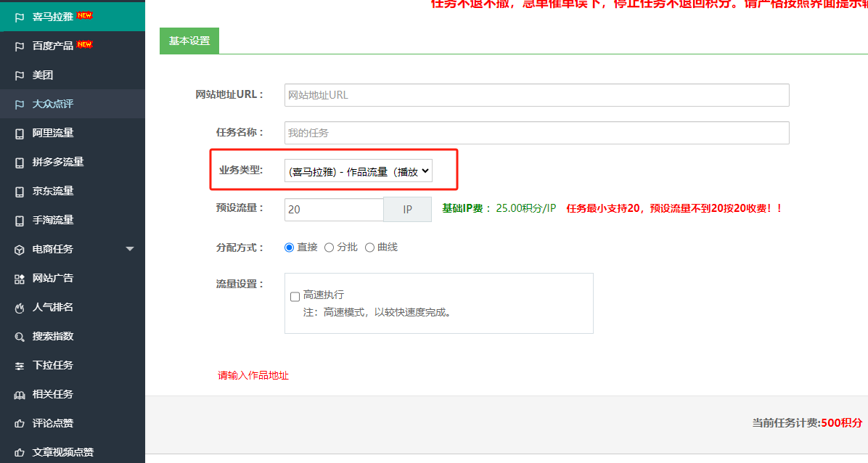Open the 业务类型 dropdown
Viewport: 868px width, 463px height.
pos(359,171)
